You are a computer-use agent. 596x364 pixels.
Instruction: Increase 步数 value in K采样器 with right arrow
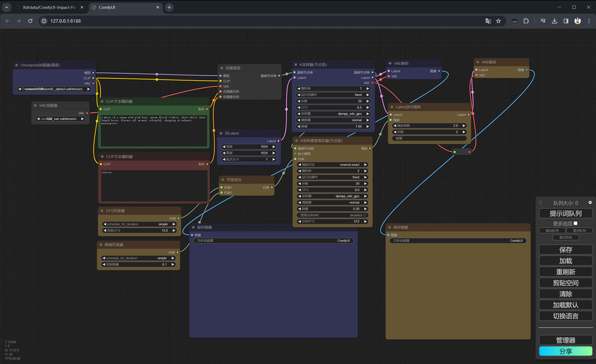(368, 101)
